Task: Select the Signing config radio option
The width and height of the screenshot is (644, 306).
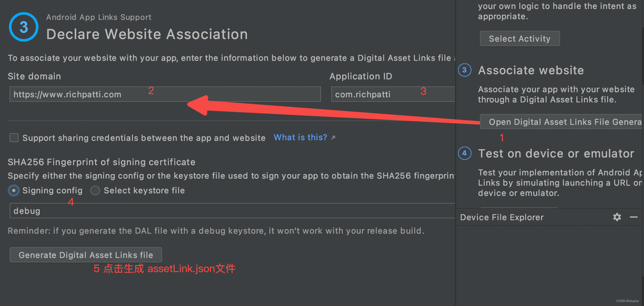Action: click(x=14, y=190)
